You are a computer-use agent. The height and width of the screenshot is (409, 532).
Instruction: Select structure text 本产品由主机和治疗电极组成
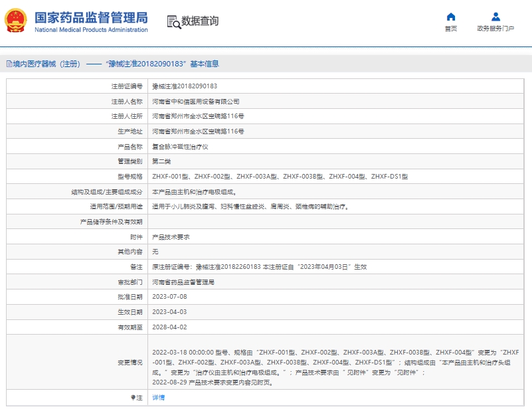195,192
